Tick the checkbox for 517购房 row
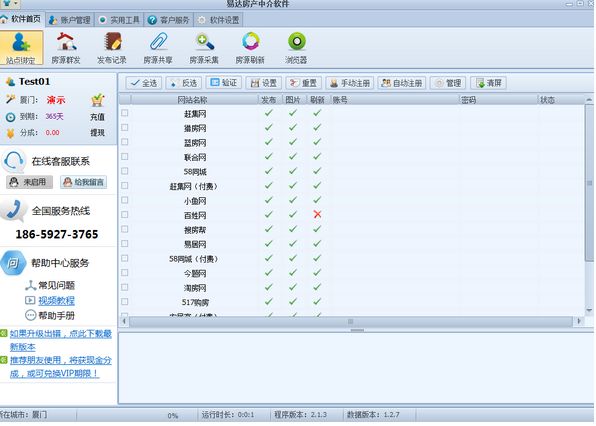Screen dimensions: 596x426 125,302
